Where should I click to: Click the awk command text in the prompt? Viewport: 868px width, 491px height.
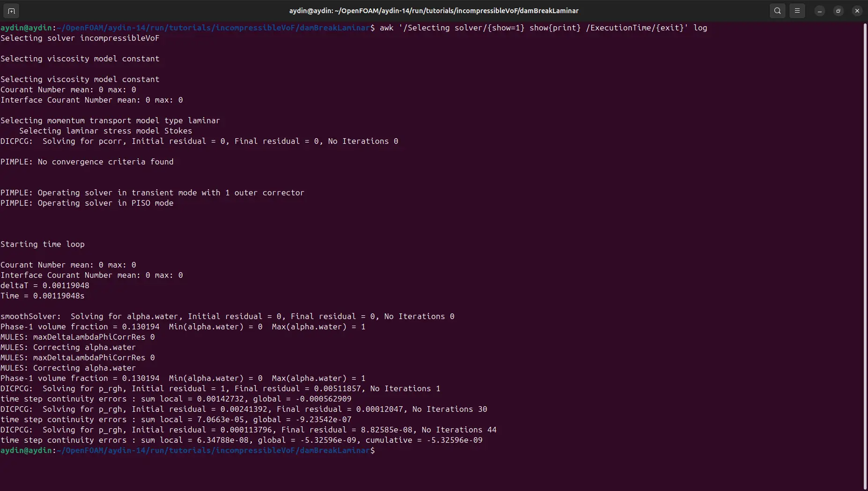point(543,28)
